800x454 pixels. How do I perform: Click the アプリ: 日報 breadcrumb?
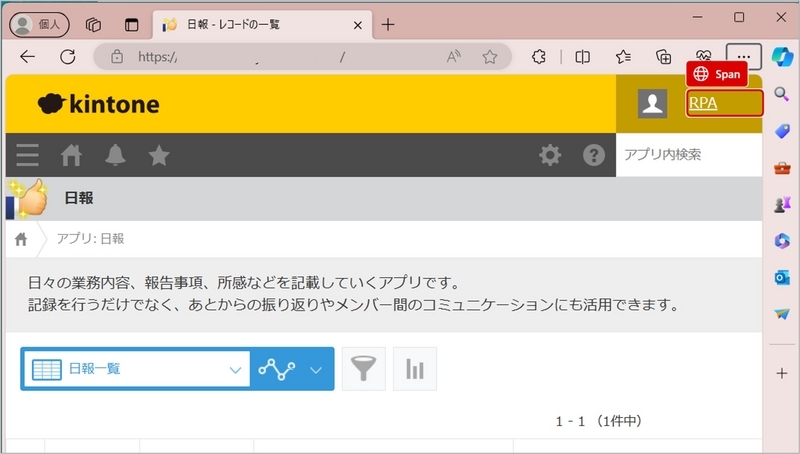90,239
